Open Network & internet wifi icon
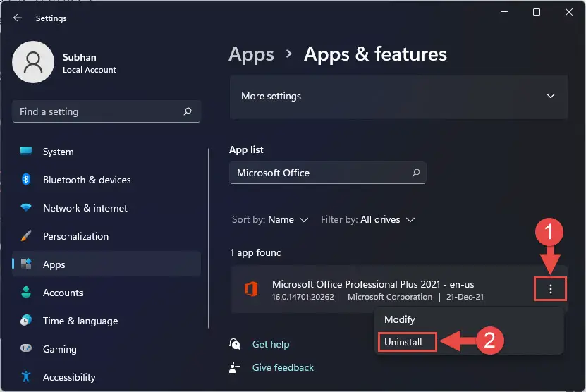The width and height of the screenshot is (586, 392). (26, 207)
